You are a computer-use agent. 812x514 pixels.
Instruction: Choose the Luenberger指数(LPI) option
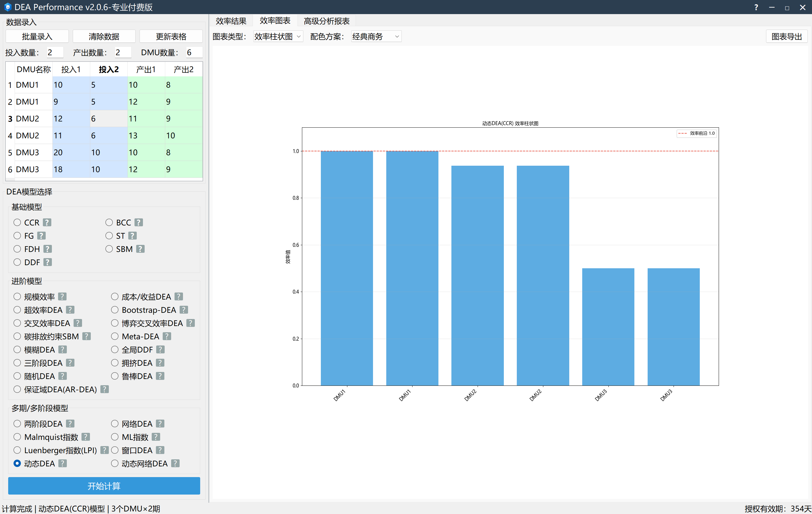point(17,450)
